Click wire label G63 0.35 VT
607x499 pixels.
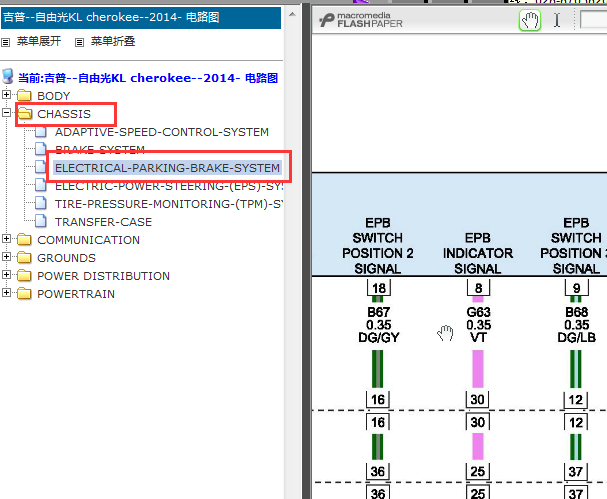click(x=478, y=325)
